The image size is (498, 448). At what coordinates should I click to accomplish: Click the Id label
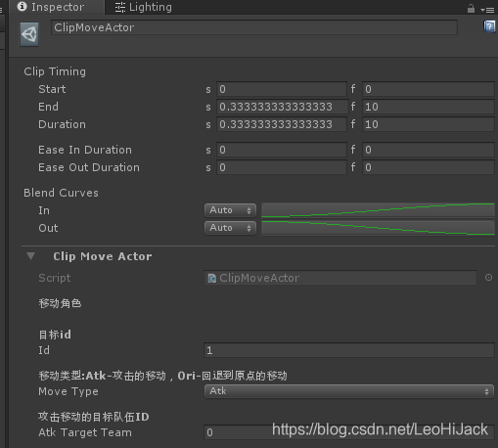pos(44,350)
